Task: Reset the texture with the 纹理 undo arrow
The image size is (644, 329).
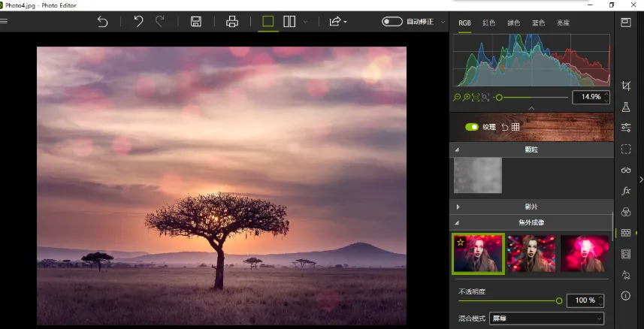Action: [505, 128]
